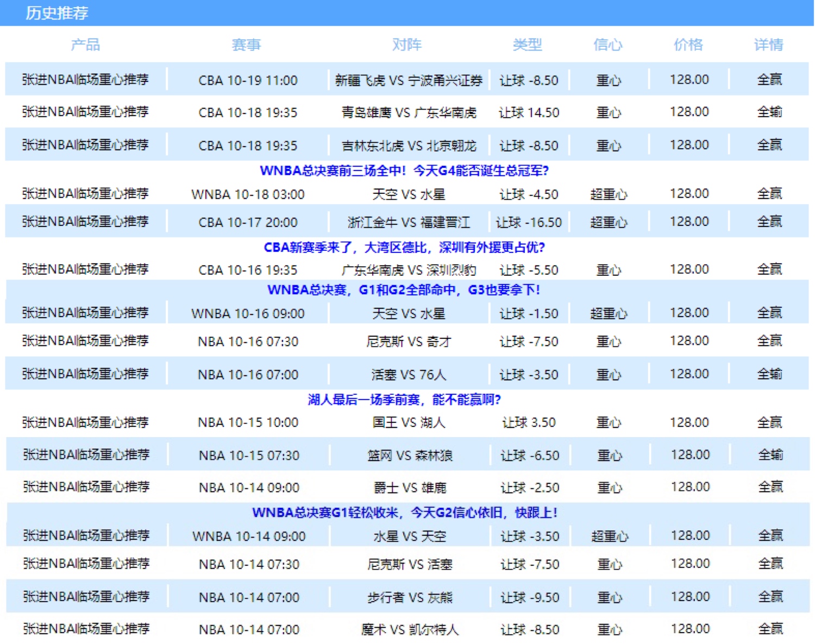Click the 详情 column header
The width and height of the screenshot is (815, 644).
coord(769,45)
